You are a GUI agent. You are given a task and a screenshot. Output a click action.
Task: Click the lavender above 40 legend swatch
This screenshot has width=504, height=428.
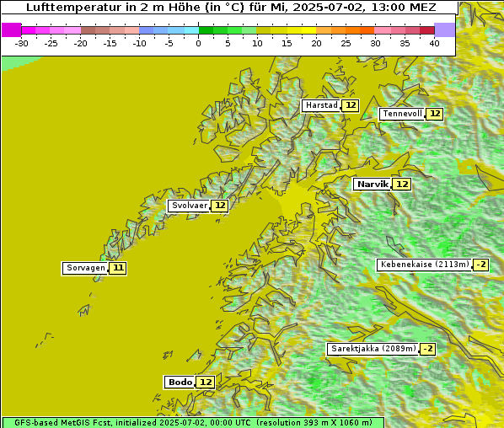coord(444,29)
